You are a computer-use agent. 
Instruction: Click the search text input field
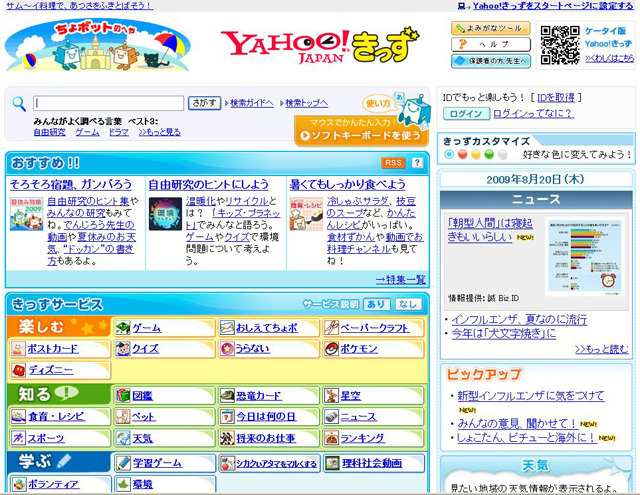109,103
